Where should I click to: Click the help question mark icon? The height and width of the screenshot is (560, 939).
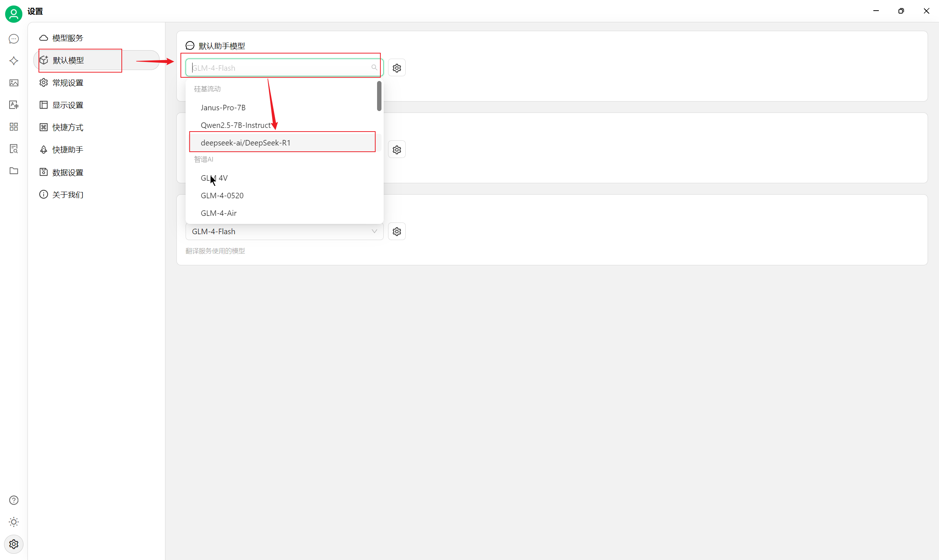(x=14, y=500)
